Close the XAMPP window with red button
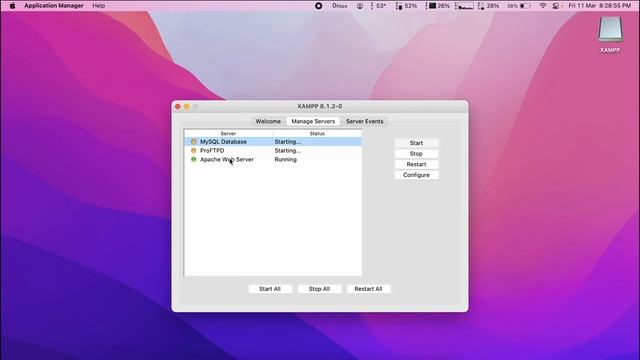Image resolution: width=640 pixels, height=360 pixels. [178, 107]
